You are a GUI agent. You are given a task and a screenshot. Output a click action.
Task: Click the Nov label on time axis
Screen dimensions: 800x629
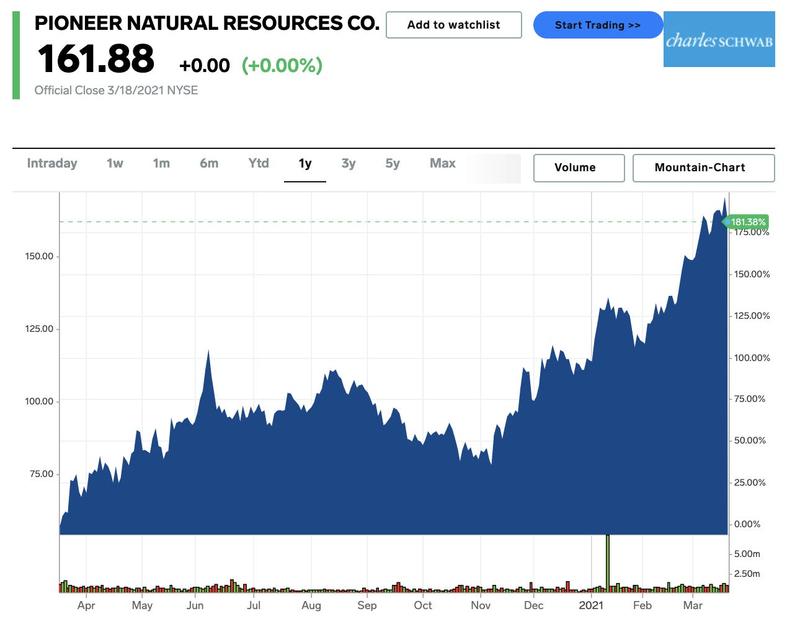[x=480, y=606]
